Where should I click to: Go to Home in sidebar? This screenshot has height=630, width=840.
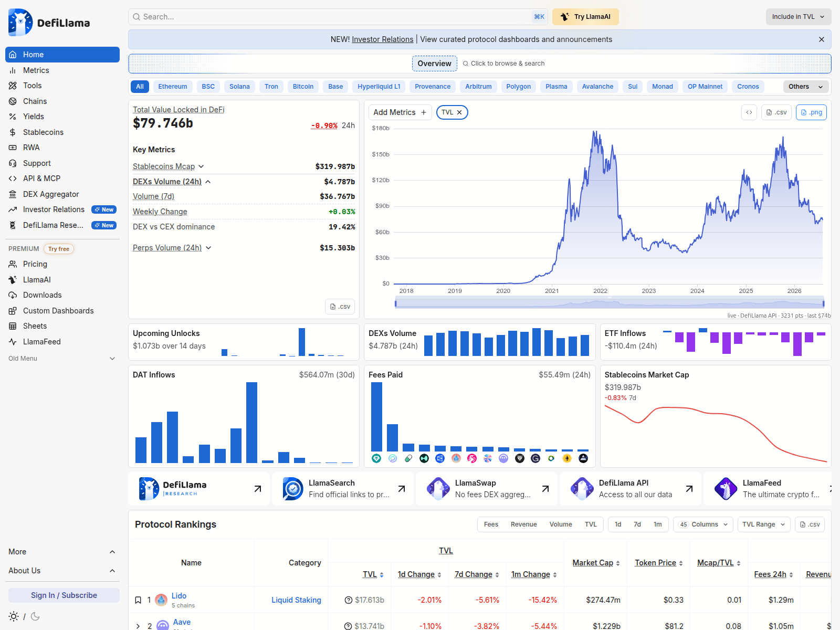pos(62,55)
